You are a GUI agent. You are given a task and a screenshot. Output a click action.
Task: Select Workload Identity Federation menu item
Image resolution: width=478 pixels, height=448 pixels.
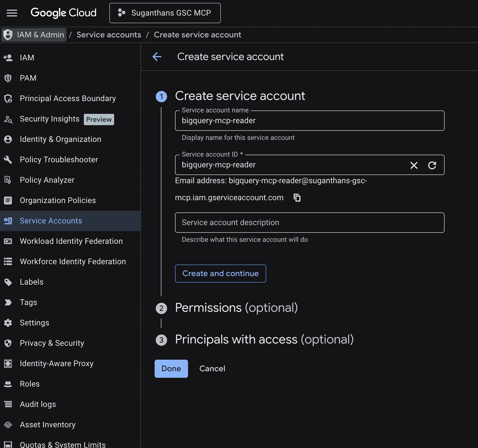coord(71,241)
